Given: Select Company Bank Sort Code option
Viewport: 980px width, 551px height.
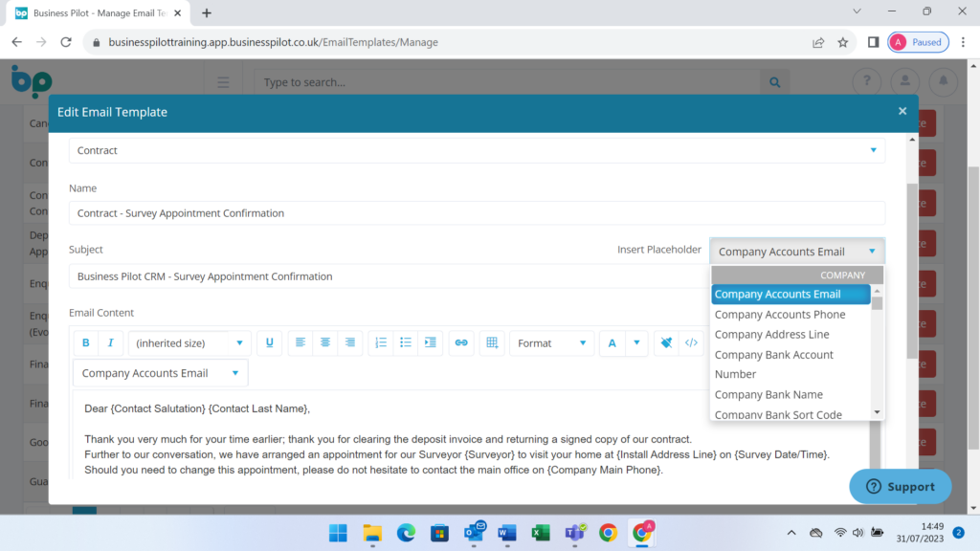Looking at the screenshot, I should (791, 413).
